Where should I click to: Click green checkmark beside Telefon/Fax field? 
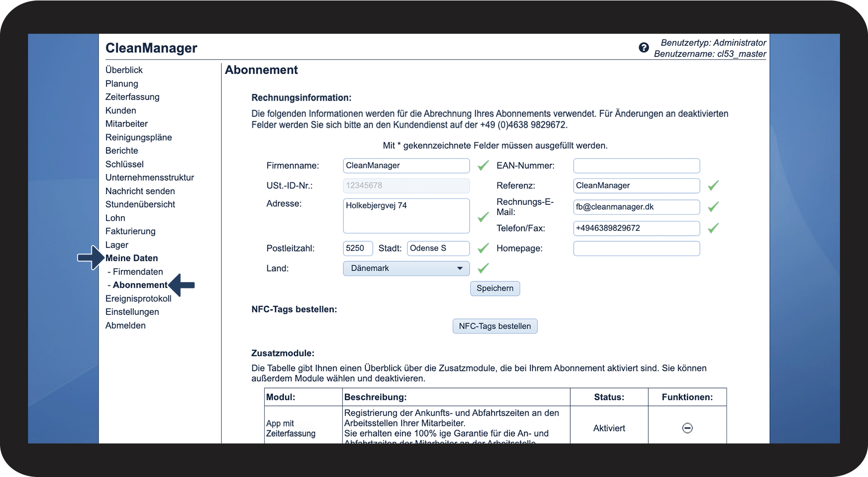pyautogui.click(x=713, y=228)
